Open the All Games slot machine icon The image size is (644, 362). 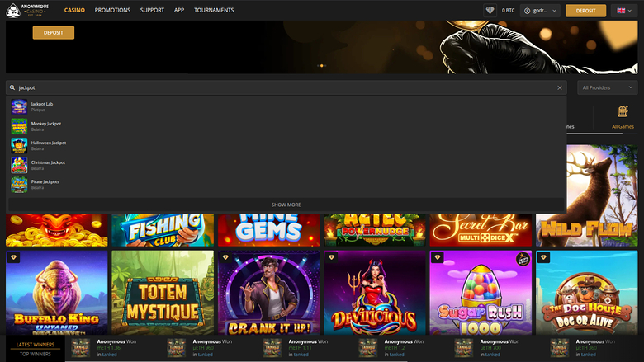point(623,111)
